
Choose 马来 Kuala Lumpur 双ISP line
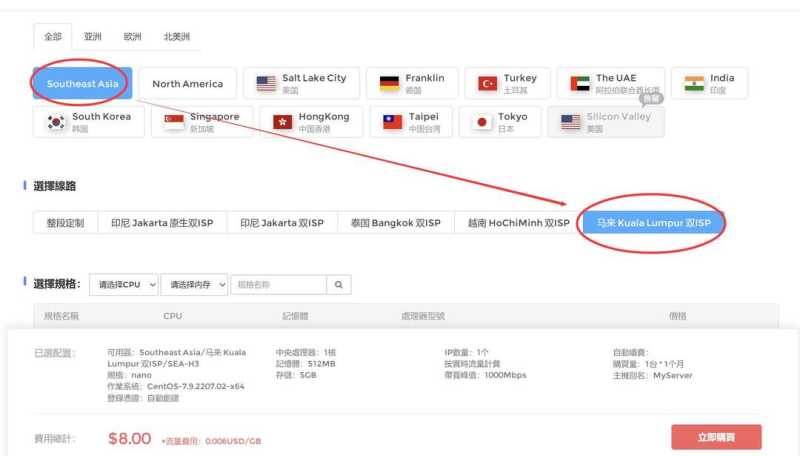coord(653,223)
